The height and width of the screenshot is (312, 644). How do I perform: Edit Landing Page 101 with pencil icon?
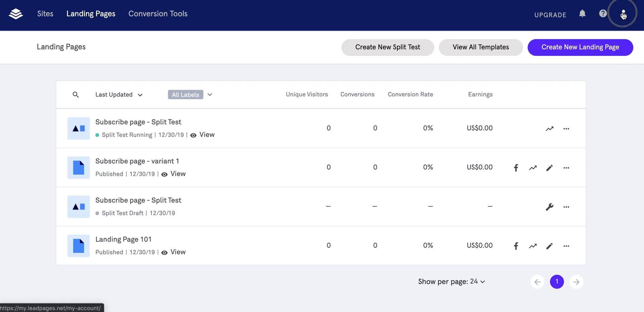click(x=549, y=246)
